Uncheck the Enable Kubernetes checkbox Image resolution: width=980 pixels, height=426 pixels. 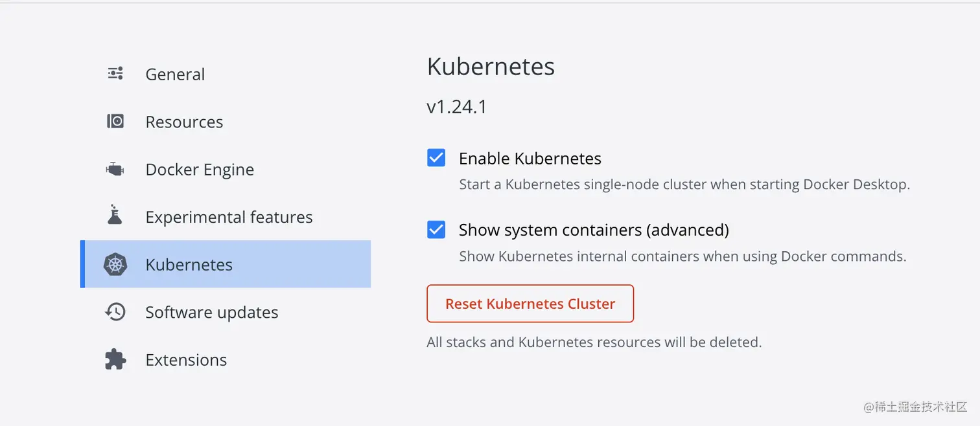click(436, 158)
